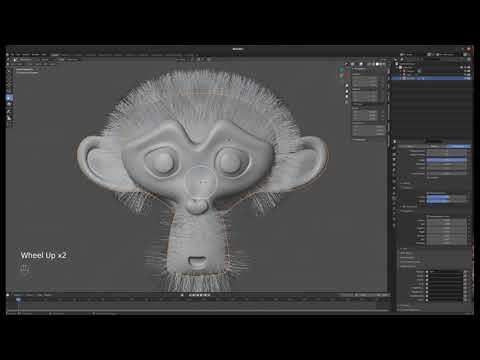The width and height of the screenshot is (480, 360).
Task: Toggle the auto keying record dot in timeline
Action: click(182, 295)
